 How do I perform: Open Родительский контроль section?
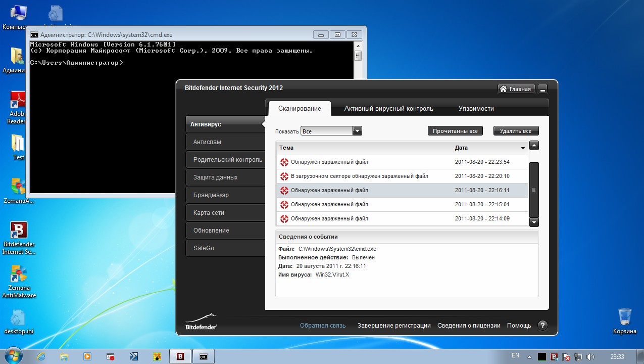225,160
